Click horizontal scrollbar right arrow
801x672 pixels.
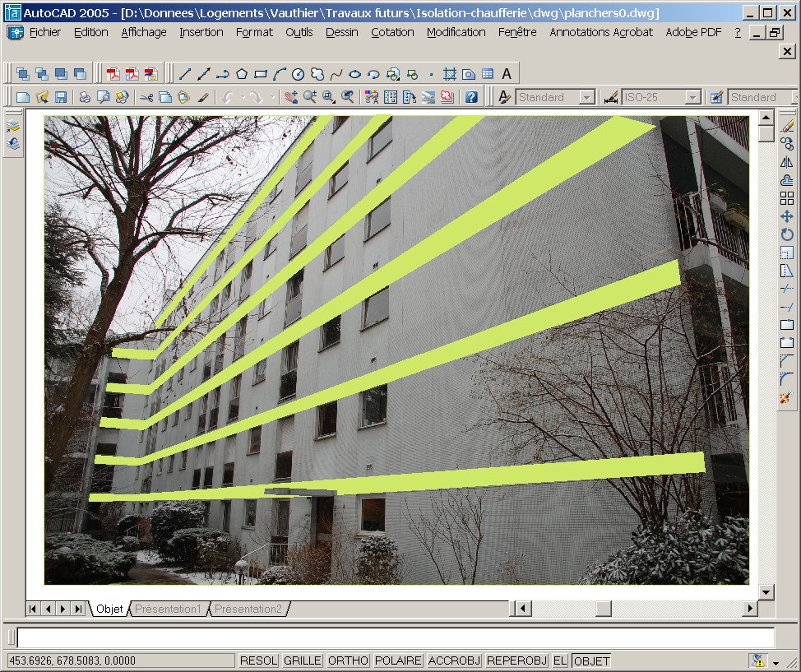click(x=749, y=608)
